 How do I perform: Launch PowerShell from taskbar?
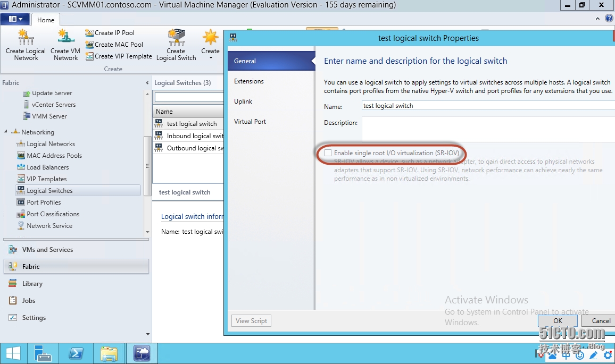(x=76, y=353)
